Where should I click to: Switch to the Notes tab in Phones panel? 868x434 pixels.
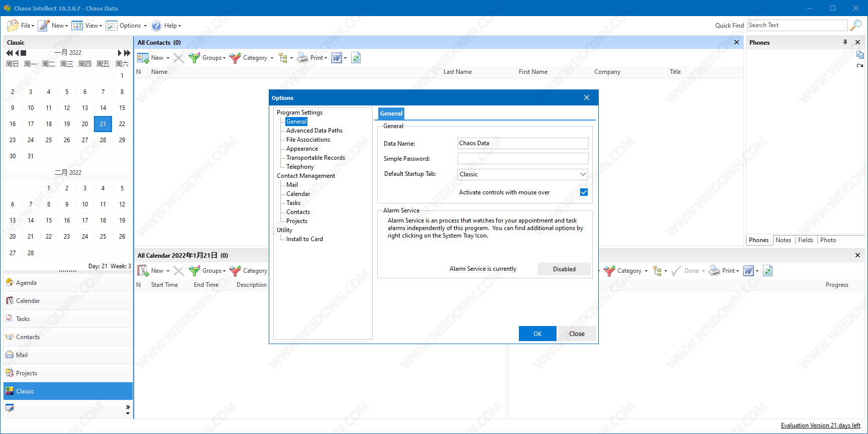click(x=783, y=240)
